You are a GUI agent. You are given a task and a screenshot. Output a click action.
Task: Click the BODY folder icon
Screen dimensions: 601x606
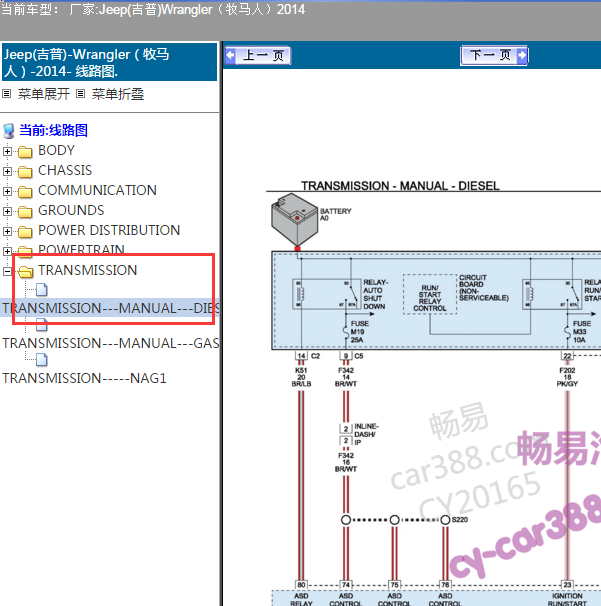pyautogui.click(x=25, y=152)
